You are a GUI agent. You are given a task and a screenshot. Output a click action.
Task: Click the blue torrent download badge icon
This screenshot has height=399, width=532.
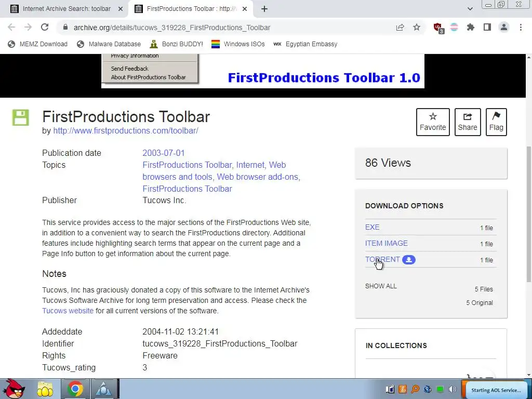click(409, 260)
